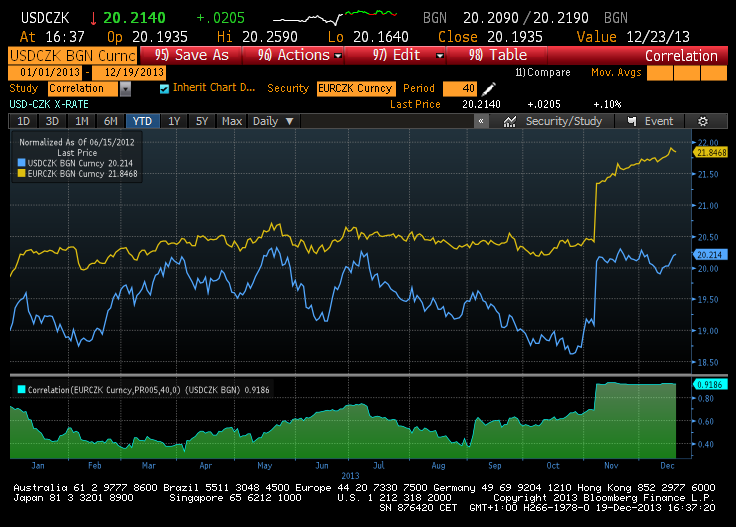Click the 98) Table button
The height and width of the screenshot is (527, 736).
(x=497, y=55)
